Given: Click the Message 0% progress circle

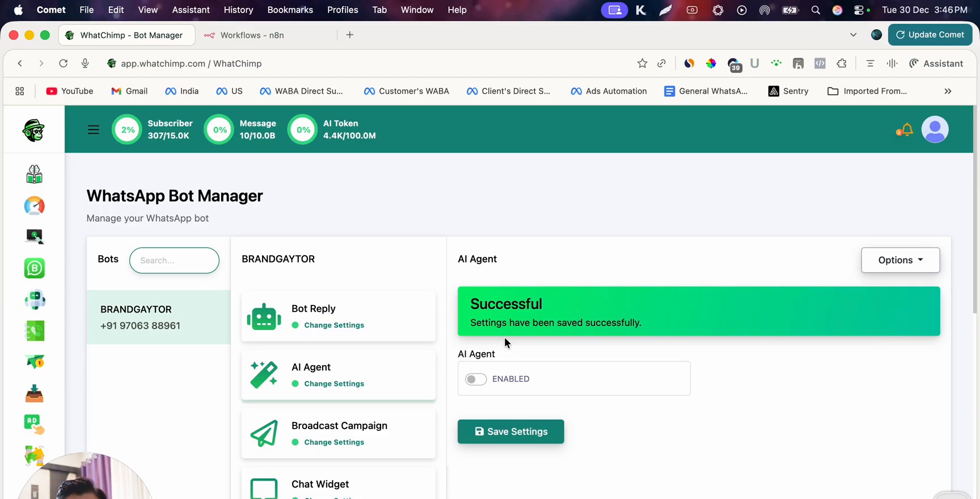Looking at the screenshot, I should pos(219,129).
